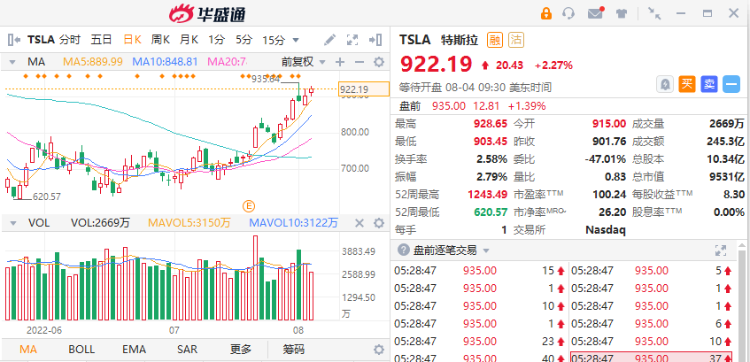This screenshot has width=750, height=362.
Task: Expand chart to fullscreen view
Action: pos(353,40)
